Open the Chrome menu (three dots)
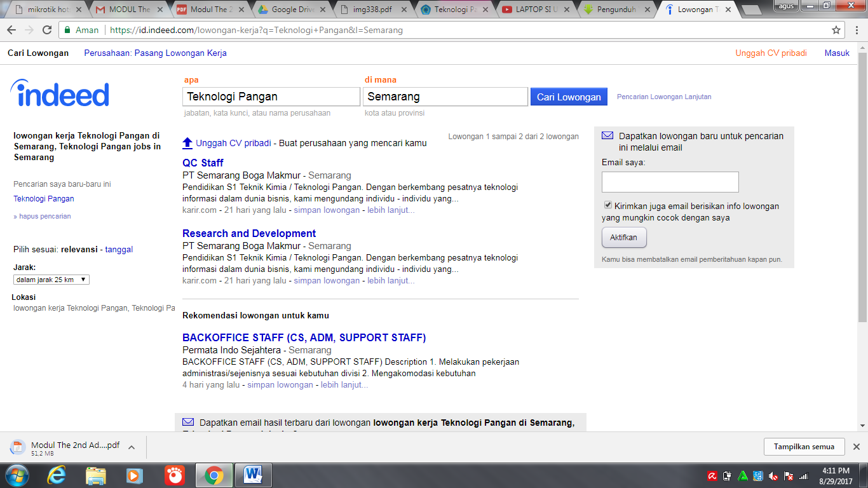Screen dimensions: 868x488 (x=856, y=30)
